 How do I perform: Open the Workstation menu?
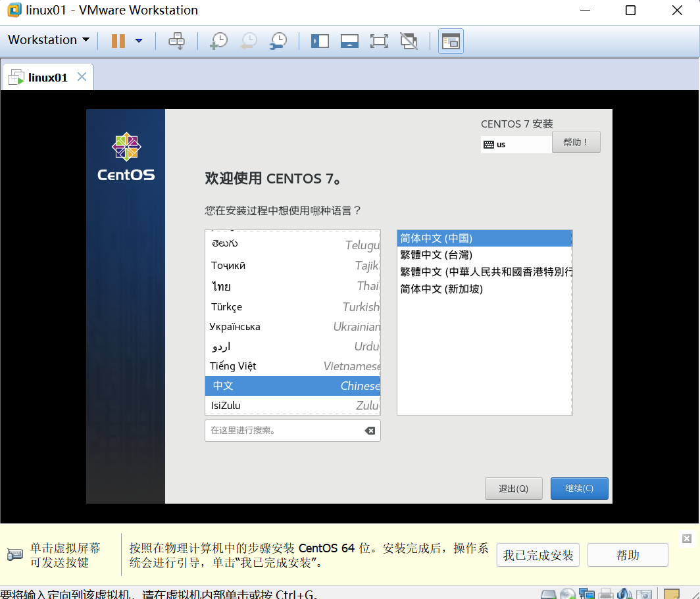pyautogui.click(x=49, y=39)
